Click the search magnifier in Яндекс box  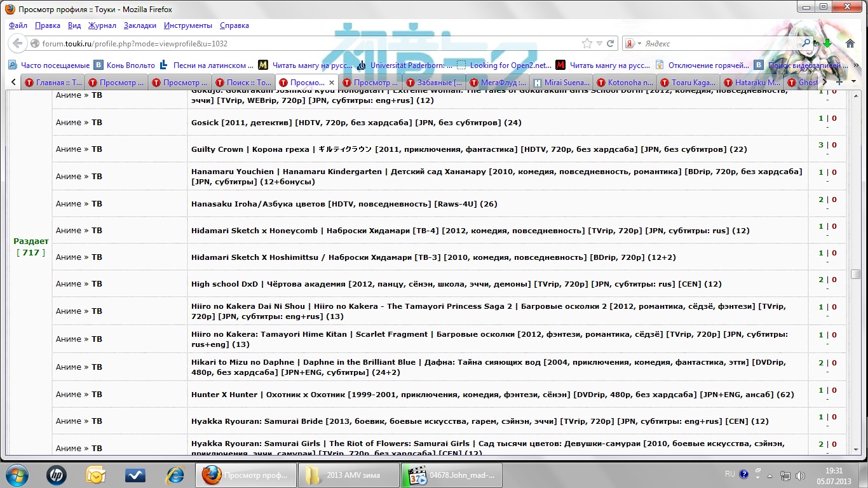[806, 44]
